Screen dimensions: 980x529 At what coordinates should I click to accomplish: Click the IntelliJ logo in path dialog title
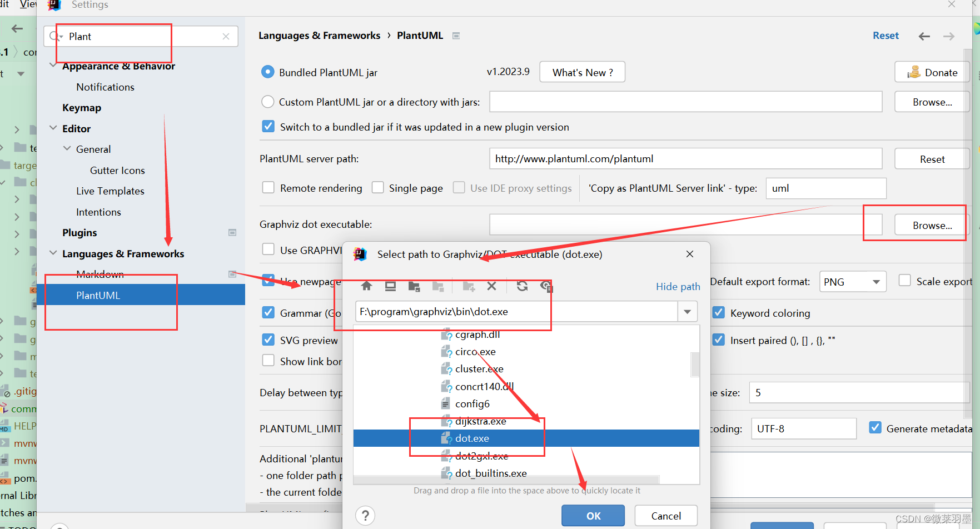360,254
